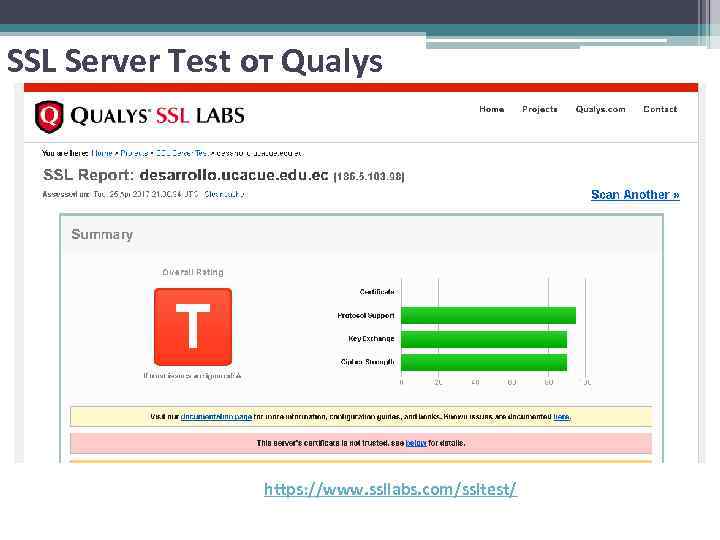The image size is (720, 540).
Task: Open the Home navigation item
Action: pos(491,109)
